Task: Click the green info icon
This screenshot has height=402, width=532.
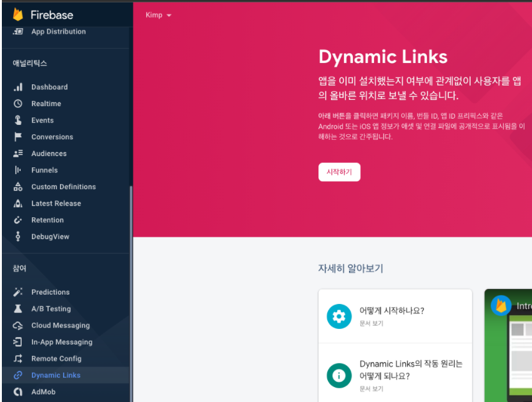Action: pos(339,375)
